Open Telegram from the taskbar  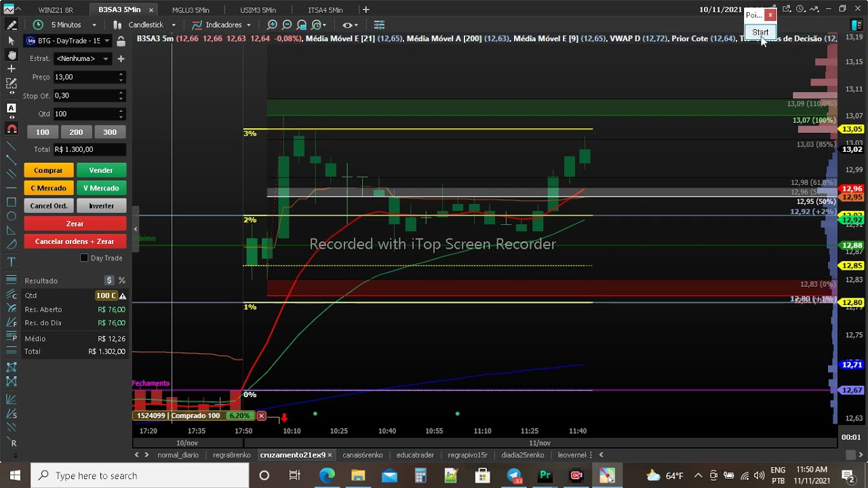point(514,476)
